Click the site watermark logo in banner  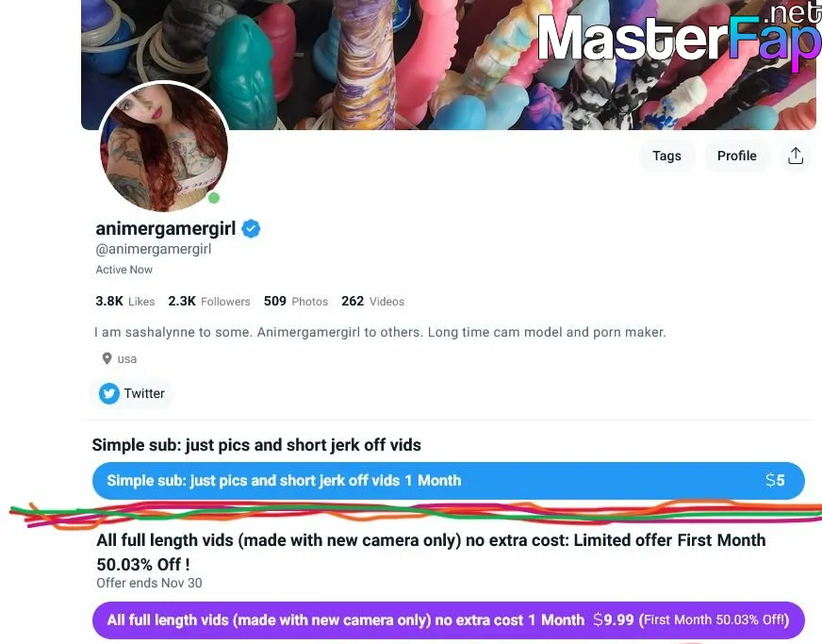pos(680,36)
